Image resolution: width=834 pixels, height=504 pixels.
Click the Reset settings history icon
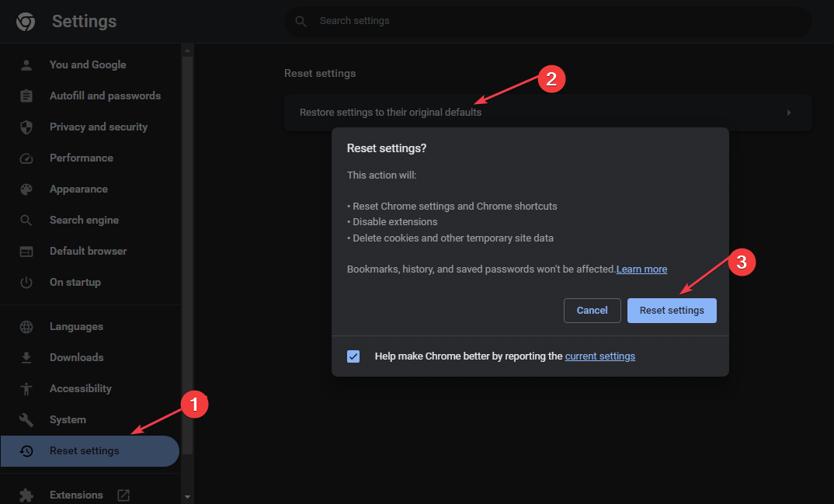(x=26, y=451)
